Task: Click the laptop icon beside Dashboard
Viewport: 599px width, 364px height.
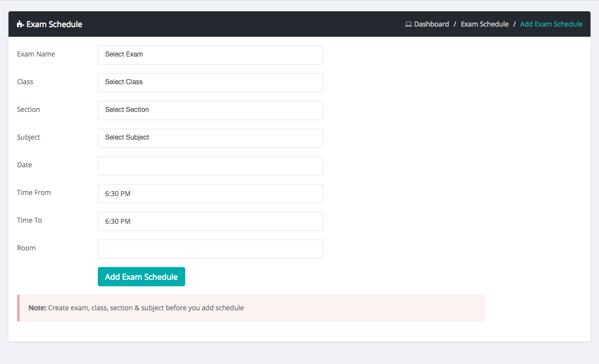Action: pos(409,24)
